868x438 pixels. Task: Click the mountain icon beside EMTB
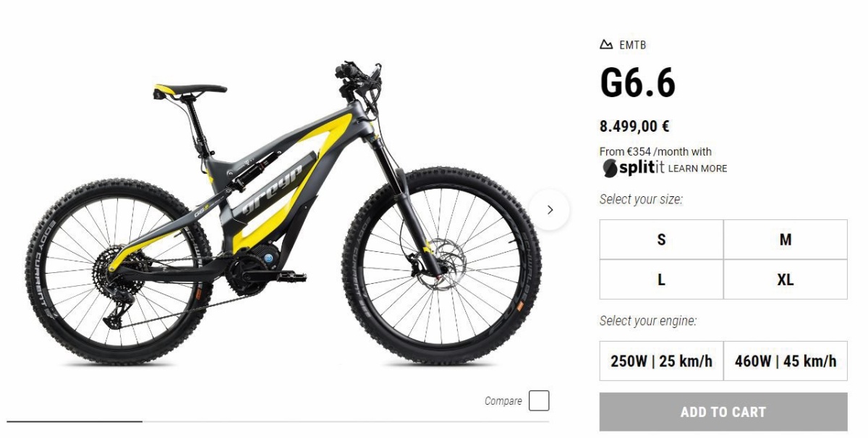(606, 45)
